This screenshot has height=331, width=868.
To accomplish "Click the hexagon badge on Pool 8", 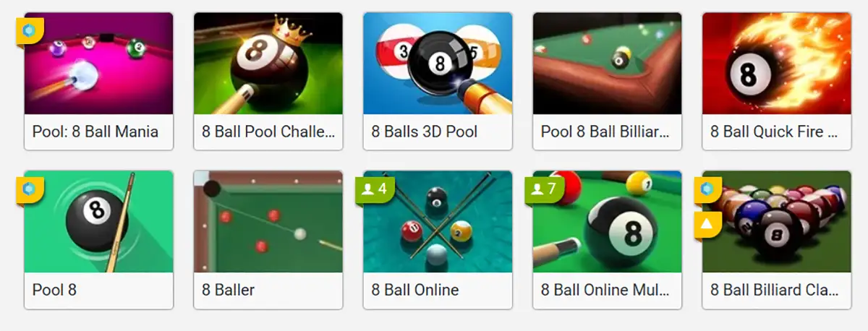I will 30,189.
